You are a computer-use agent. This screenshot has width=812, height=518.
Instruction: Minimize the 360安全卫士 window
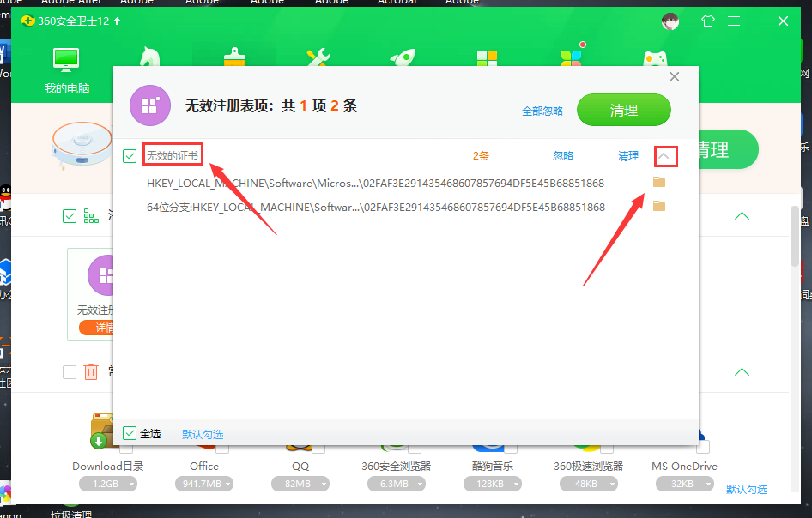click(759, 21)
